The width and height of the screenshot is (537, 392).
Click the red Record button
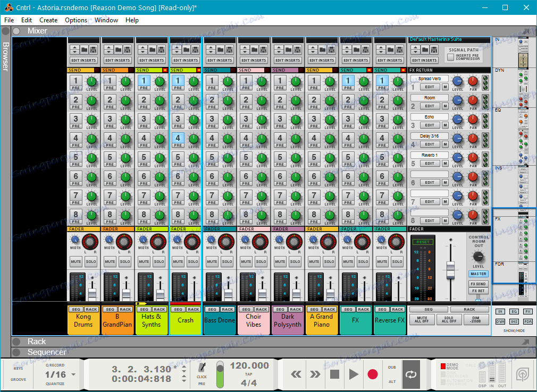pos(373,374)
